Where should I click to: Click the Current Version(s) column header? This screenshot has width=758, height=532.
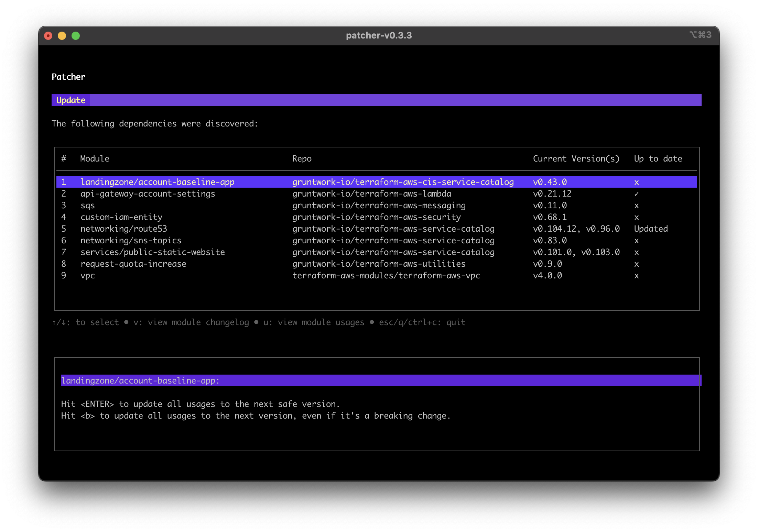[x=576, y=158]
